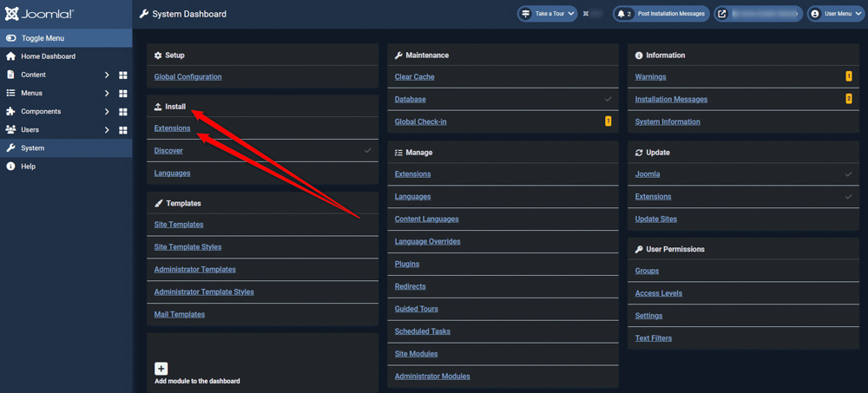The width and height of the screenshot is (868, 393).
Task: Open Install Extensions link
Action: (172, 128)
